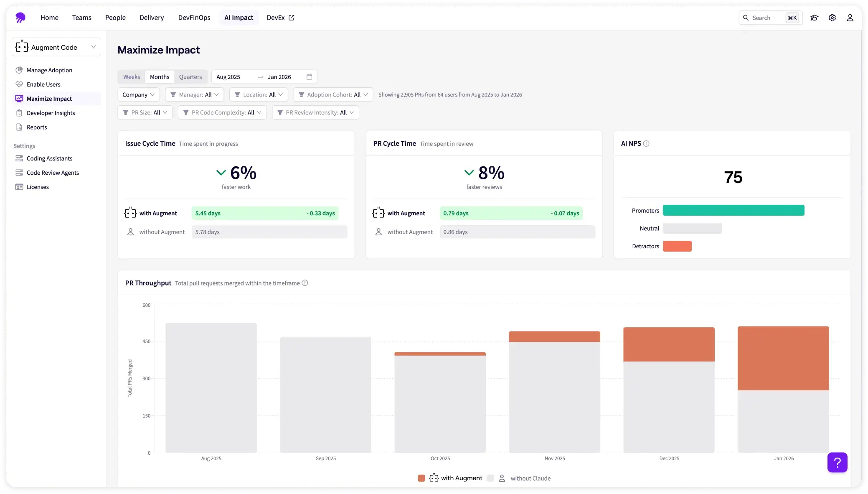Click the user profile icon

850,18
